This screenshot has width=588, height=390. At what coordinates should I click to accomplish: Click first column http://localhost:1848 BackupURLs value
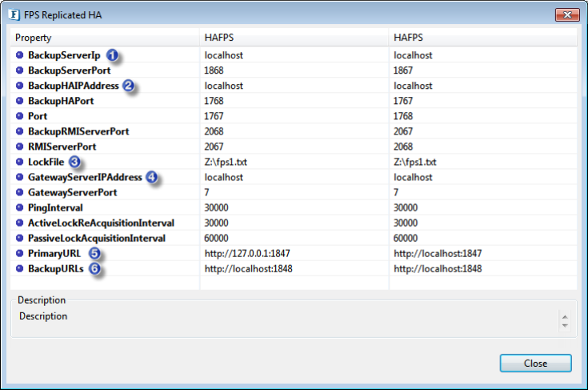click(x=248, y=269)
